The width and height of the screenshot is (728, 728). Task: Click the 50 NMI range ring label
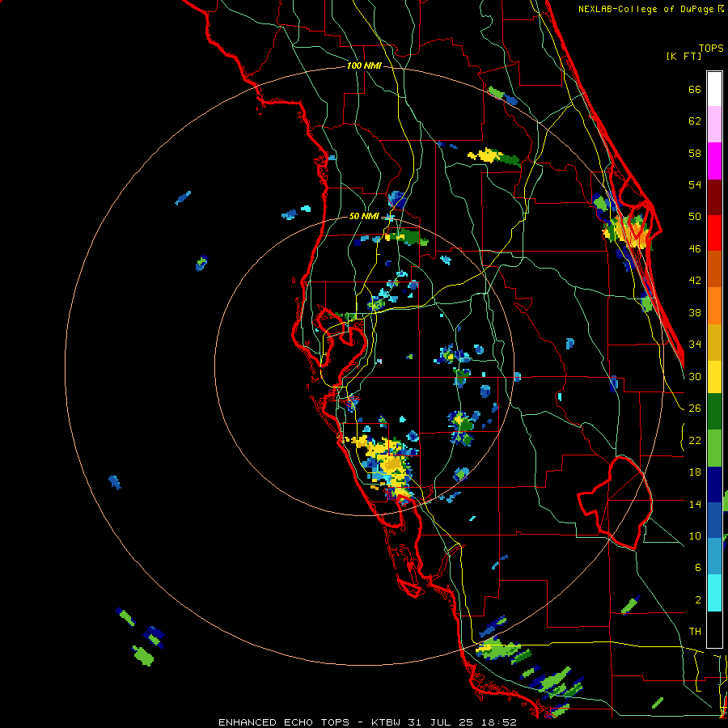(x=364, y=216)
